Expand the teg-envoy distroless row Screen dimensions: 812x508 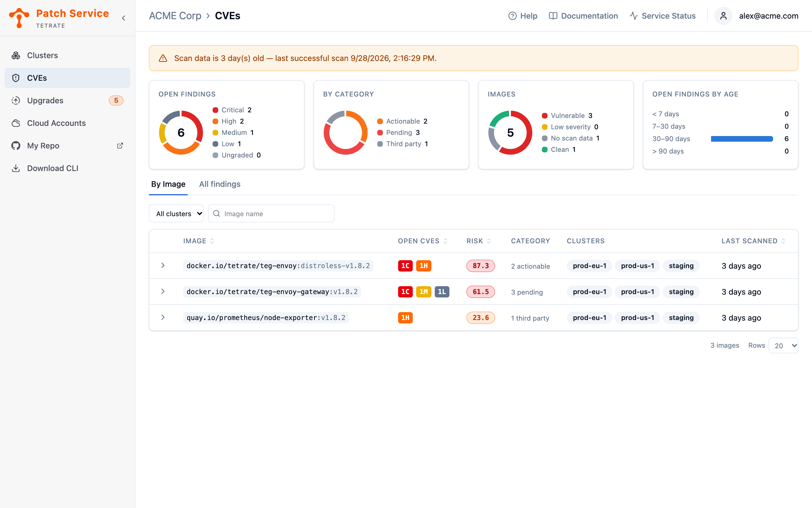(x=163, y=265)
